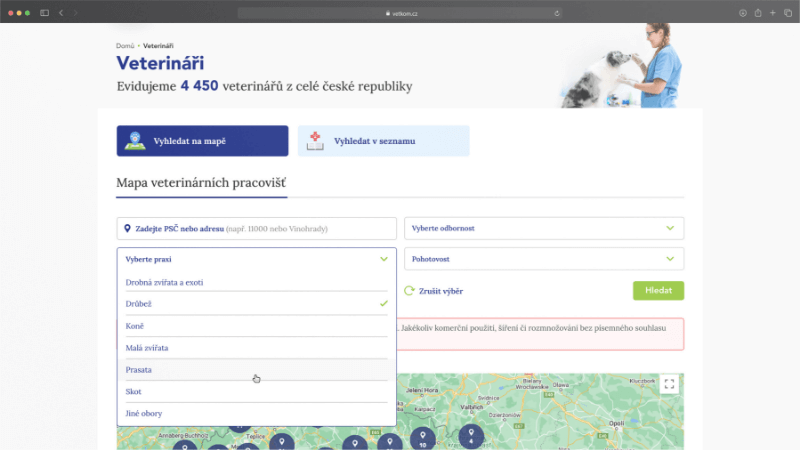The image size is (800, 450).
Task: Expand the Pohotovost dropdown
Action: [543, 259]
